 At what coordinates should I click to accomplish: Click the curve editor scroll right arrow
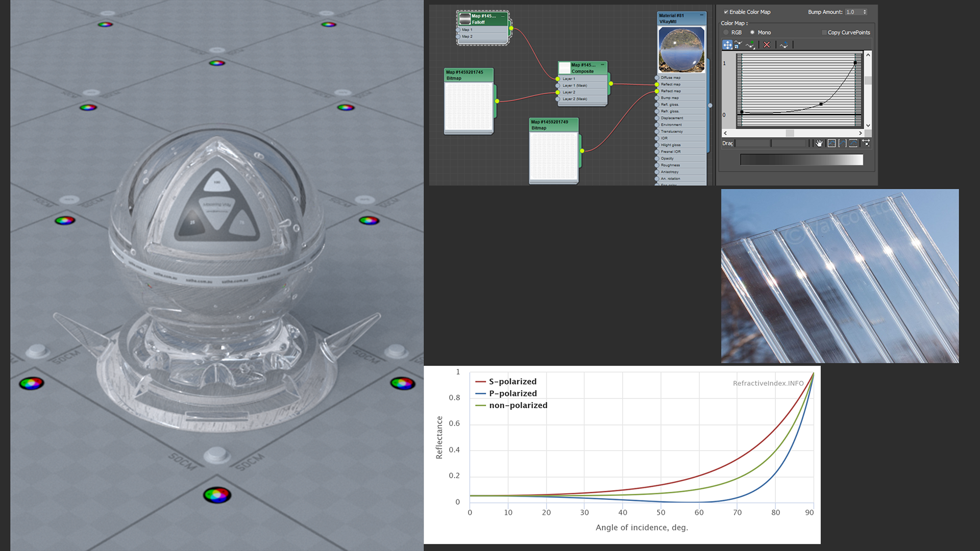(x=861, y=133)
